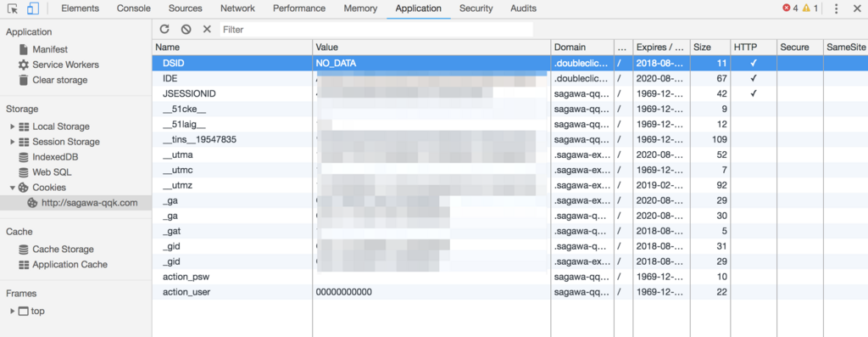
Task: Click the Filter input field
Action: [x=376, y=30]
